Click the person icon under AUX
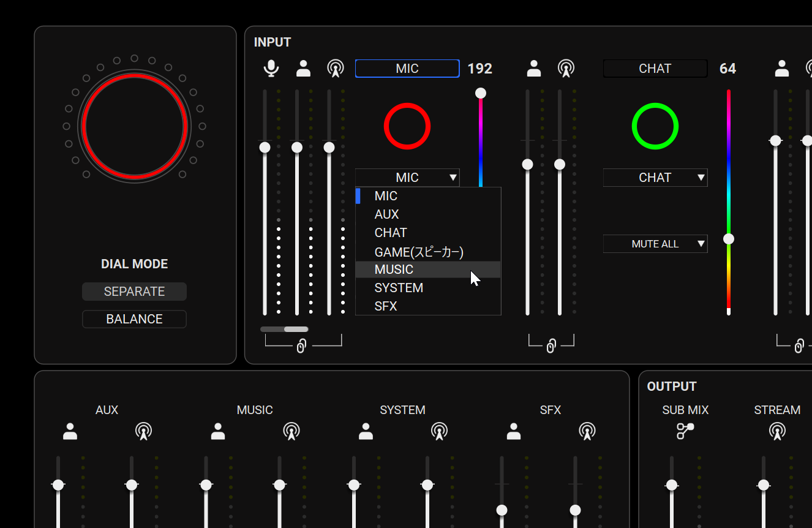This screenshot has width=812, height=528. pos(70,431)
